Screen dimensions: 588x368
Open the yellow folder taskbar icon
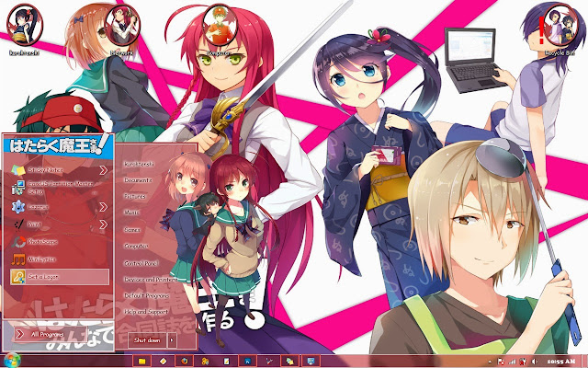point(141,362)
